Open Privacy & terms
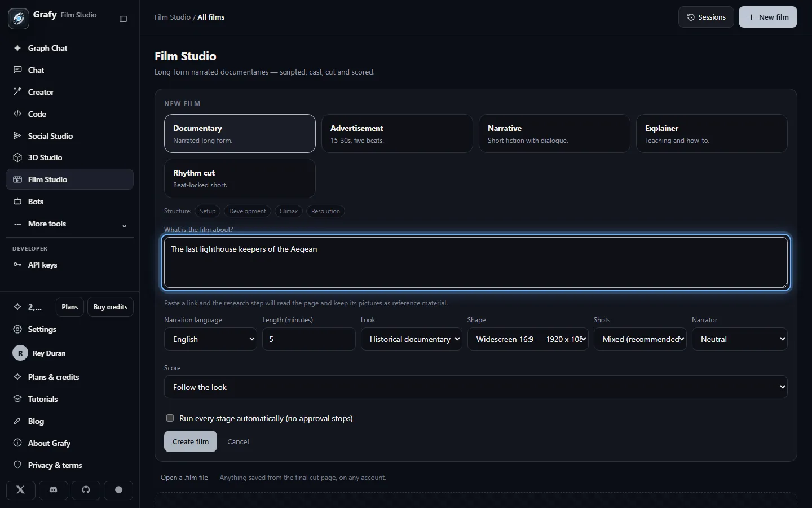This screenshot has width=812, height=508. click(69, 465)
